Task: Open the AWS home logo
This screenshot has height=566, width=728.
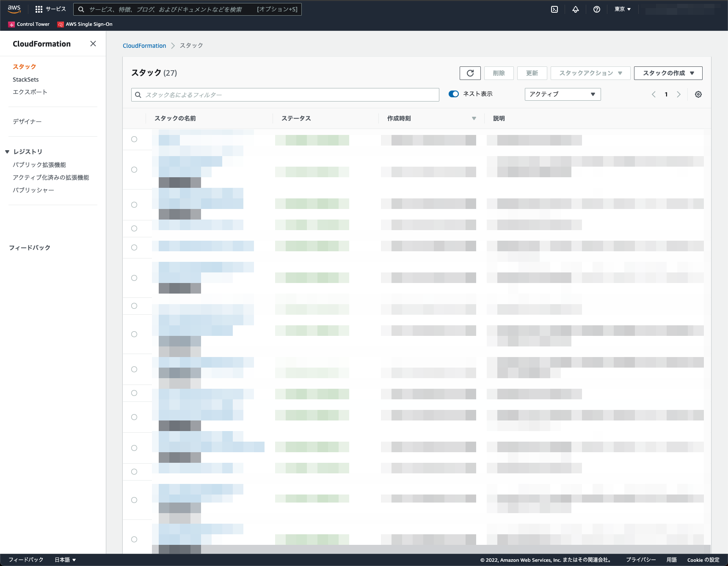Action: click(14, 9)
